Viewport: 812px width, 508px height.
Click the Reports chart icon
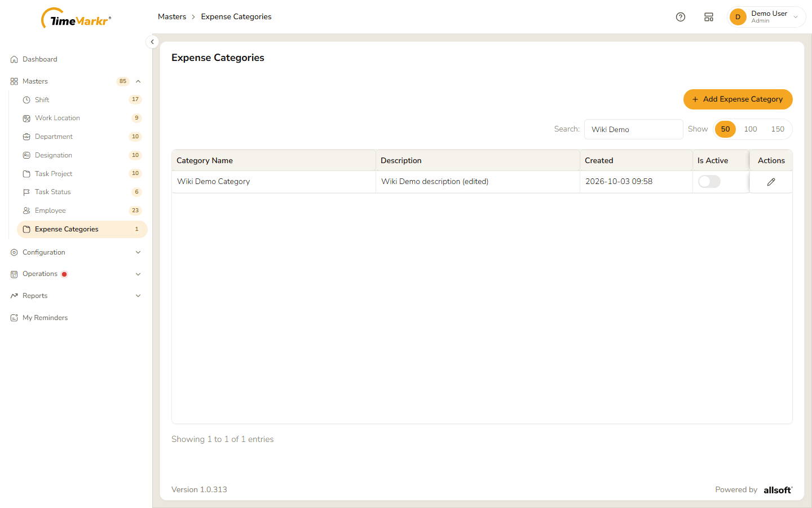point(14,296)
